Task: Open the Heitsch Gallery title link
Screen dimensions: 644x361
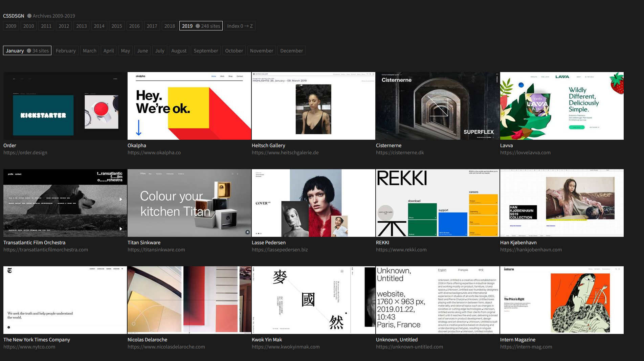Action: (x=268, y=145)
